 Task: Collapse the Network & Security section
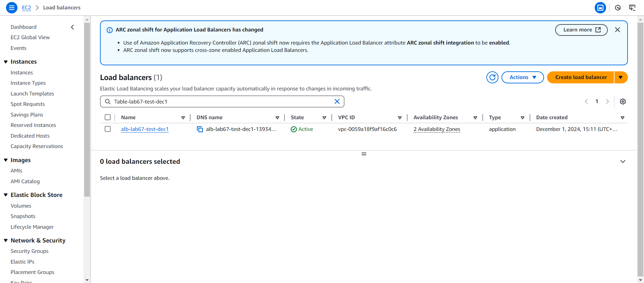click(x=6, y=240)
